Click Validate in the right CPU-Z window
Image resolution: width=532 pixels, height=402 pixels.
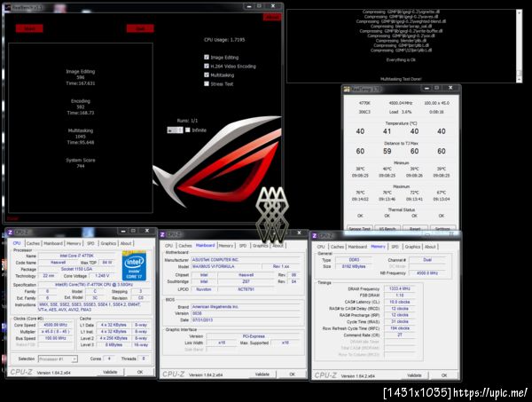tap(414, 375)
